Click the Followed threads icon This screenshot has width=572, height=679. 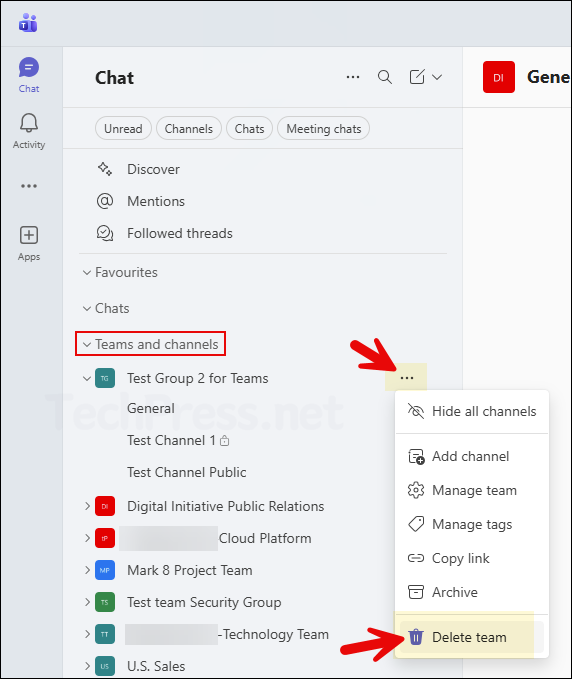[x=105, y=233]
